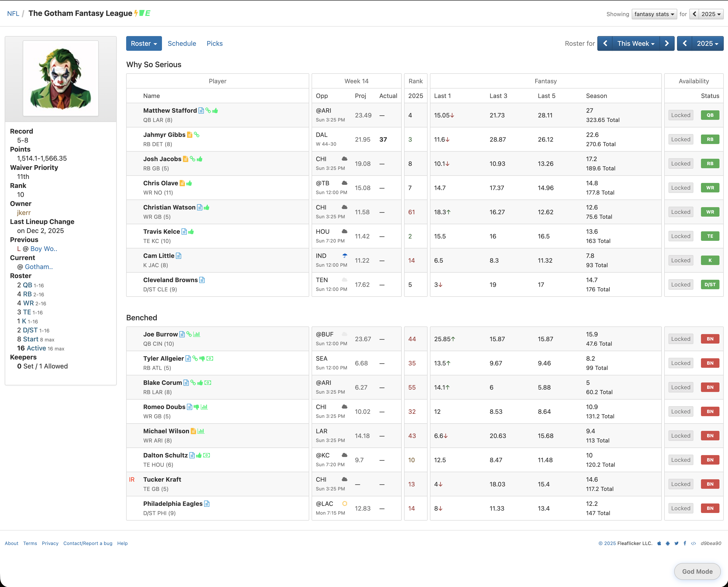
Task: Go to next week with right arrow
Action: (x=667, y=43)
